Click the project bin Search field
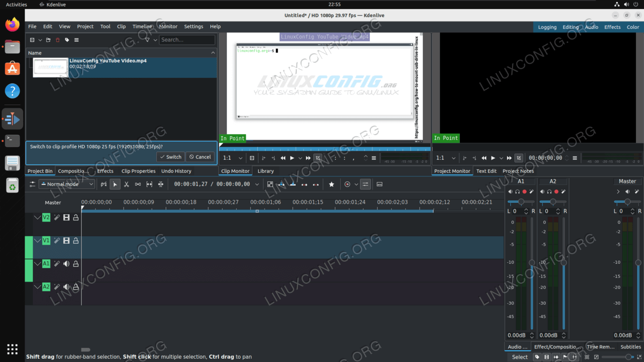 (187, 40)
